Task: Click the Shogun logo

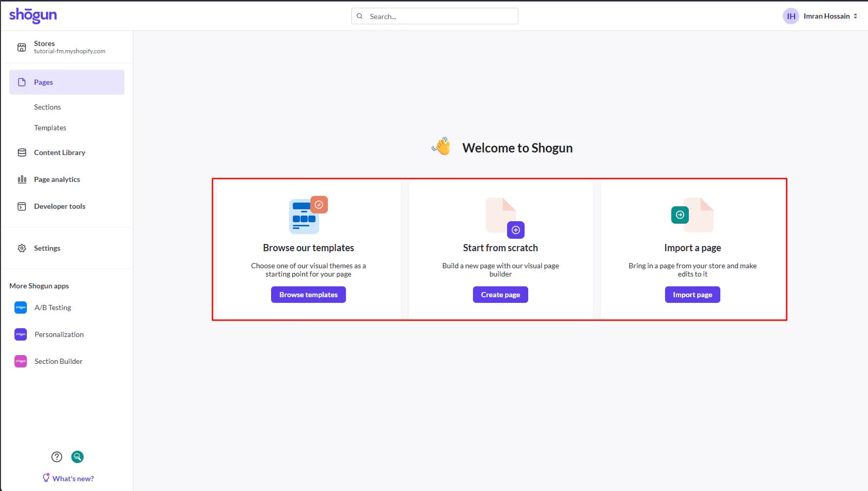Action: pyautogui.click(x=33, y=16)
